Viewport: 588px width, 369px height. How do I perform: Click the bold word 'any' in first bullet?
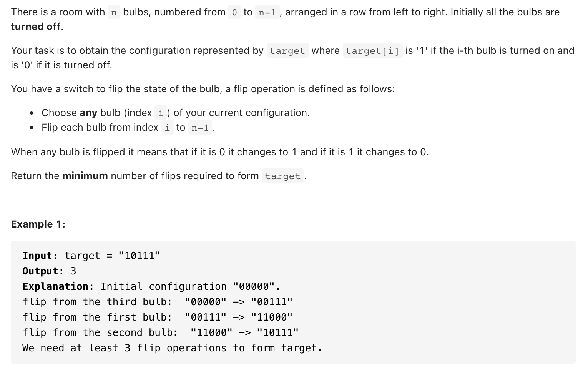point(88,113)
